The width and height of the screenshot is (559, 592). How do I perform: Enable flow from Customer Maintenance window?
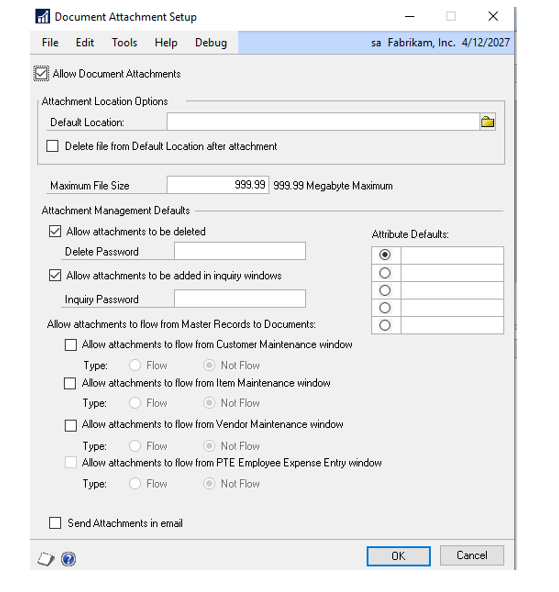coord(71,345)
